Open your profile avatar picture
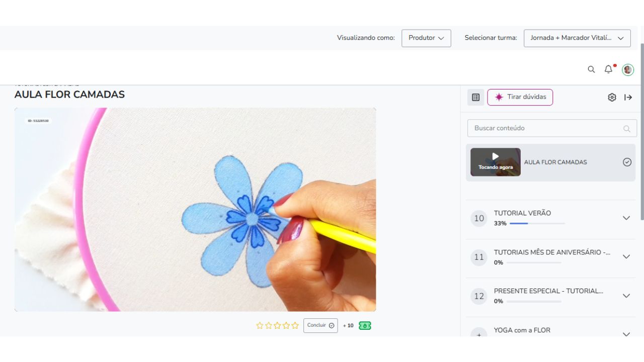Image resolution: width=644 pixels, height=362 pixels. [627, 69]
